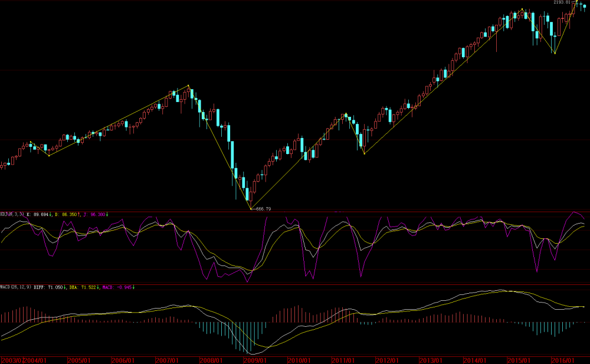Click the 2016/01 time axis label
Viewport: 590px width, 364px height.
[563, 360]
